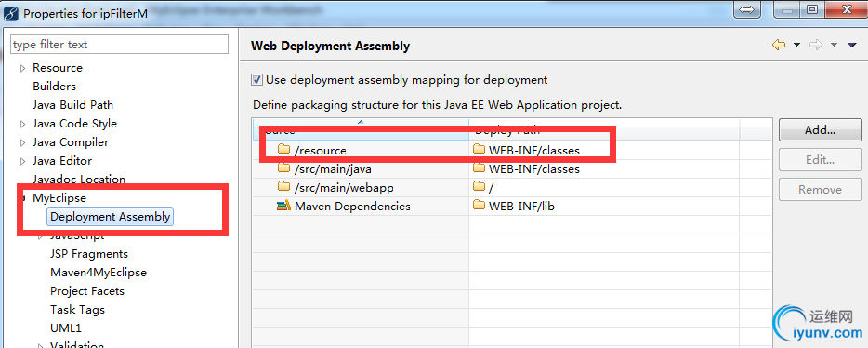Click the back navigation arrow icon
868x348 pixels.
tap(779, 45)
